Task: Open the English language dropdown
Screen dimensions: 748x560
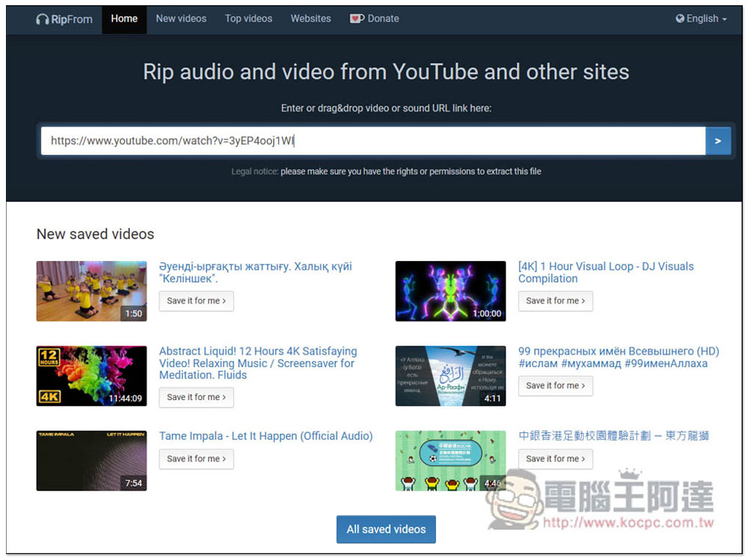Action: click(702, 19)
